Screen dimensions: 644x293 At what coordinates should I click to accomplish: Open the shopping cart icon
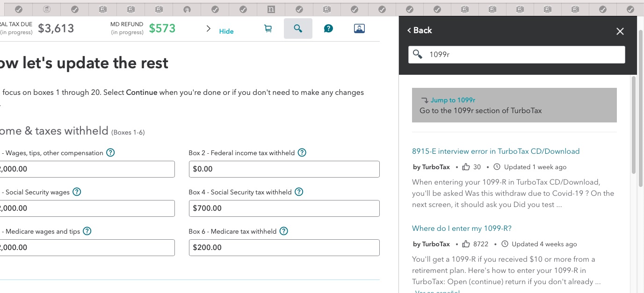[268, 29]
